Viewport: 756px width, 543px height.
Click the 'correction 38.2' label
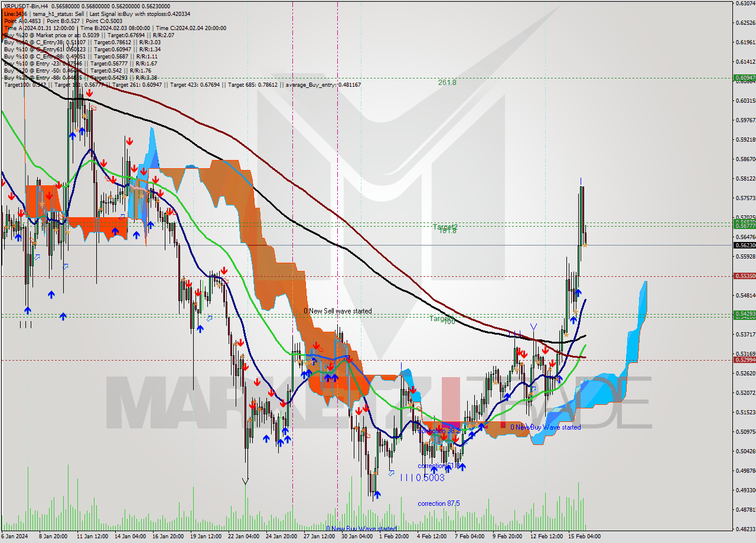point(439,431)
